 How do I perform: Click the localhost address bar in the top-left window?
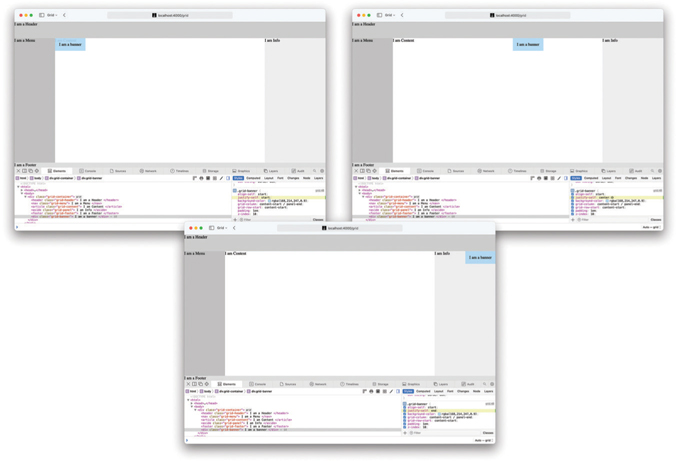click(x=171, y=15)
